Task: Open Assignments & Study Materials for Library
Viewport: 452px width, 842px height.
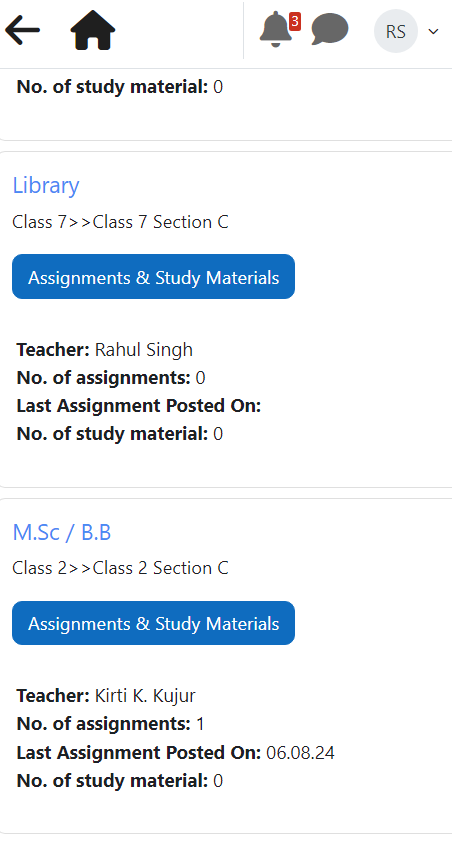Action: [154, 277]
